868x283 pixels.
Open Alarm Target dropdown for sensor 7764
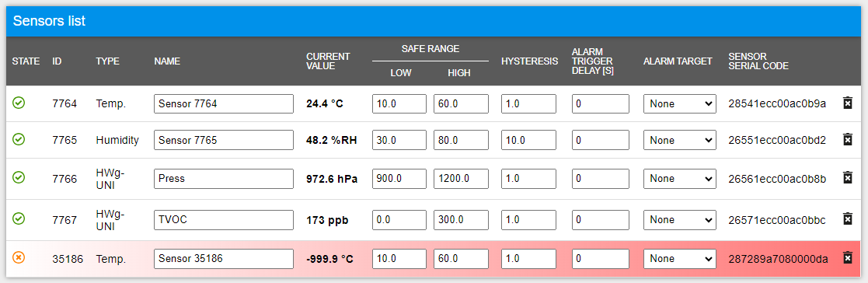pyautogui.click(x=680, y=103)
